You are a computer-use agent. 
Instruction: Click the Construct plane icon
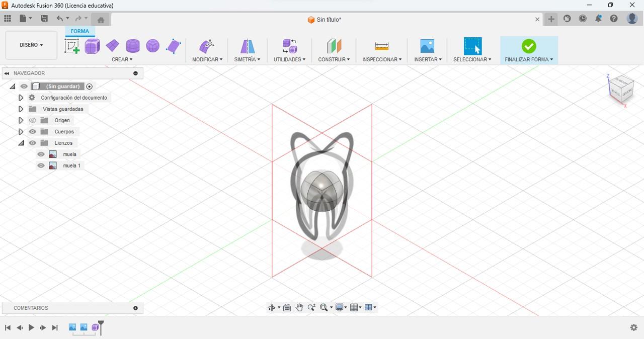[x=334, y=46]
